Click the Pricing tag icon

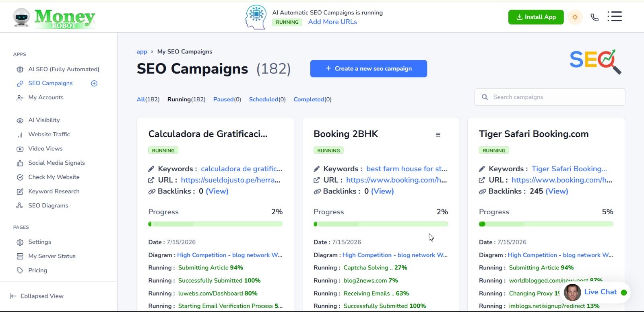(20, 271)
